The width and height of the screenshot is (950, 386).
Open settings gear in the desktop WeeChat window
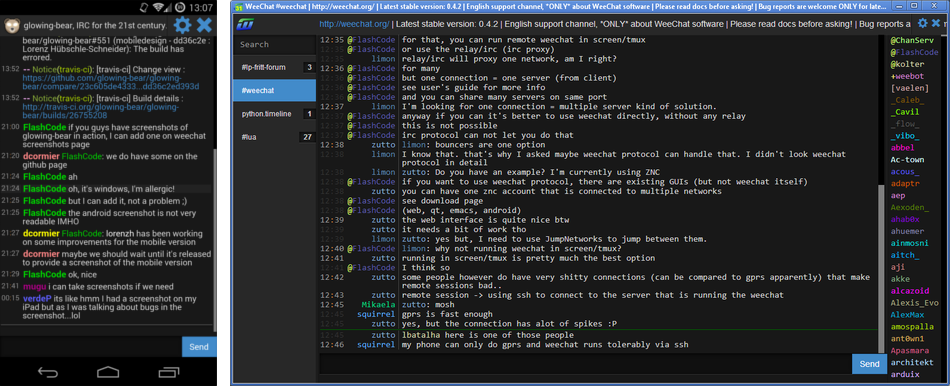[923, 24]
